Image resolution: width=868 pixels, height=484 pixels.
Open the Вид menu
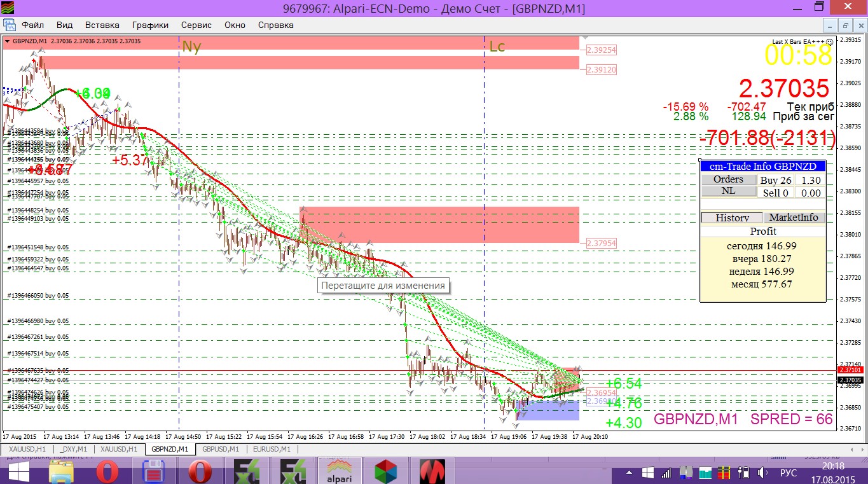pyautogui.click(x=64, y=25)
